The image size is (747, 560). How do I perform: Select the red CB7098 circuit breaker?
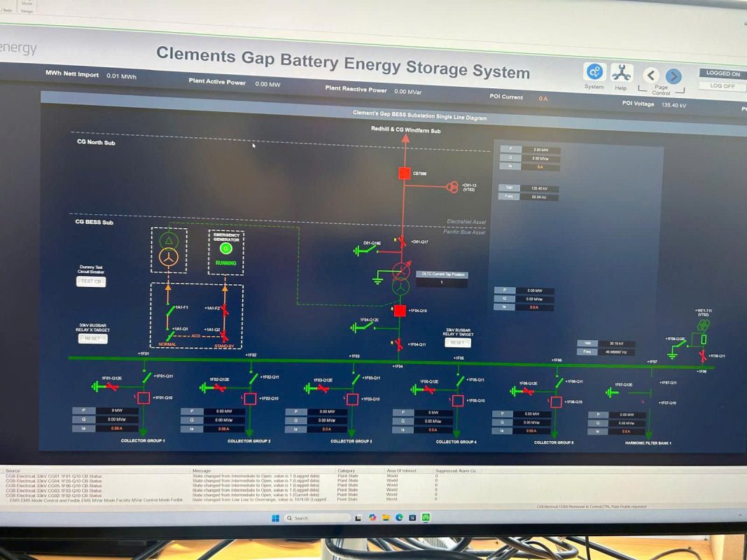(x=404, y=174)
